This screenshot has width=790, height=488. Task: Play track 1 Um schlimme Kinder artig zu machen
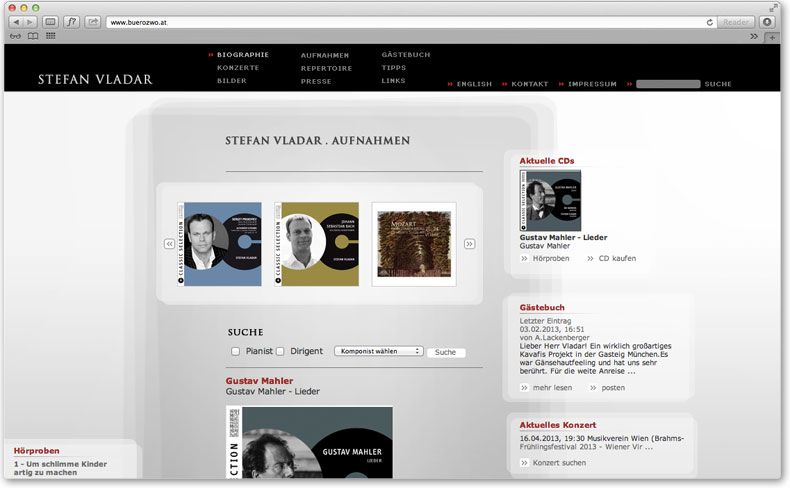60,468
